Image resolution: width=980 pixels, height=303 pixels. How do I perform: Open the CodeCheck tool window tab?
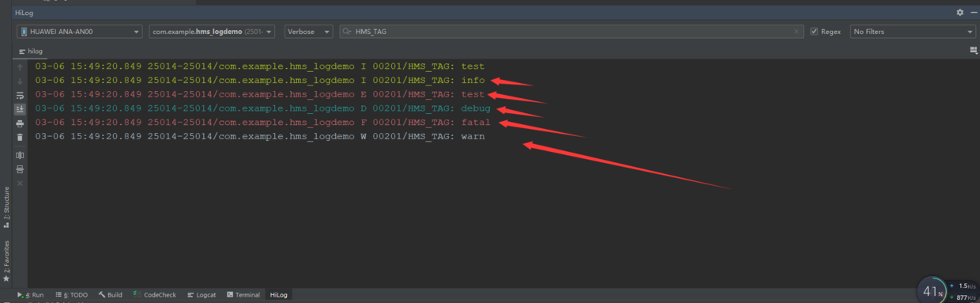coord(155,295)
